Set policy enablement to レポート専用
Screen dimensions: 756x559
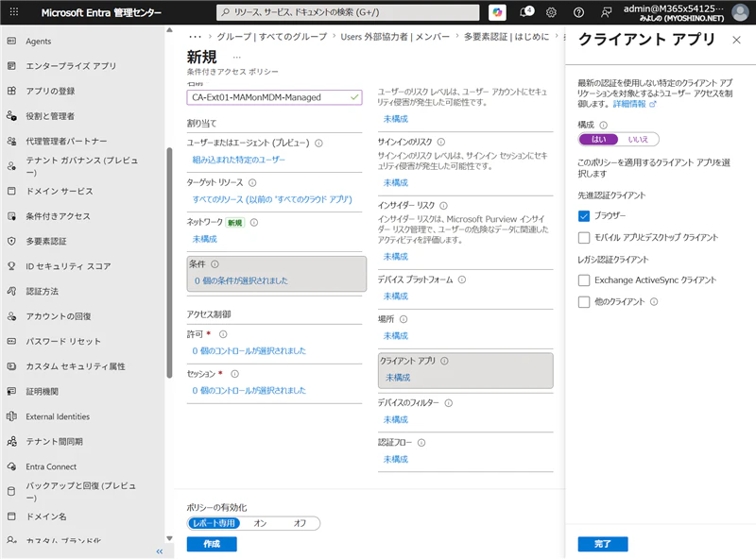coord(215,523)
